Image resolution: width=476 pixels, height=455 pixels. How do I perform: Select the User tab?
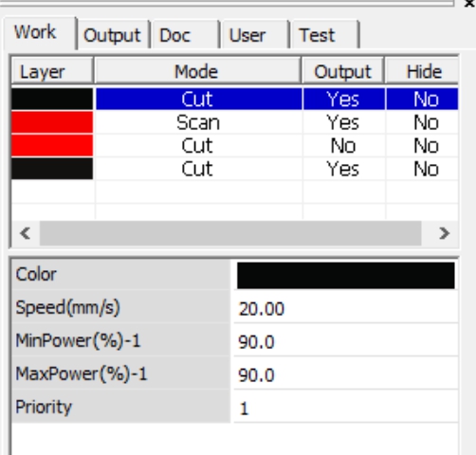255,35
